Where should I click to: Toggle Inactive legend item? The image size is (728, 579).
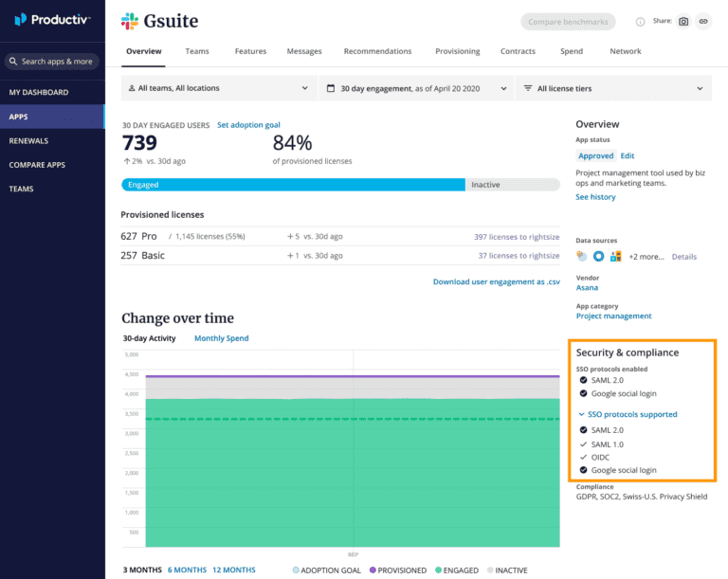(x=507, y=570)
